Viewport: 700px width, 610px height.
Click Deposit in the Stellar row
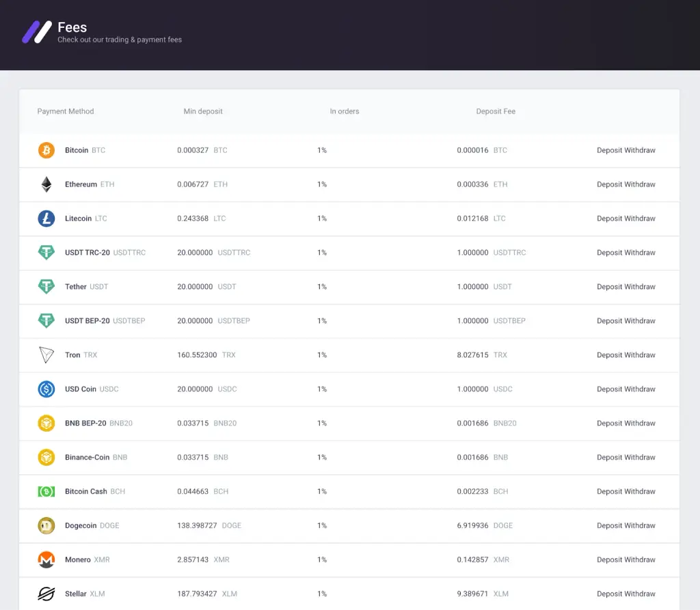[x=609, y=594]
